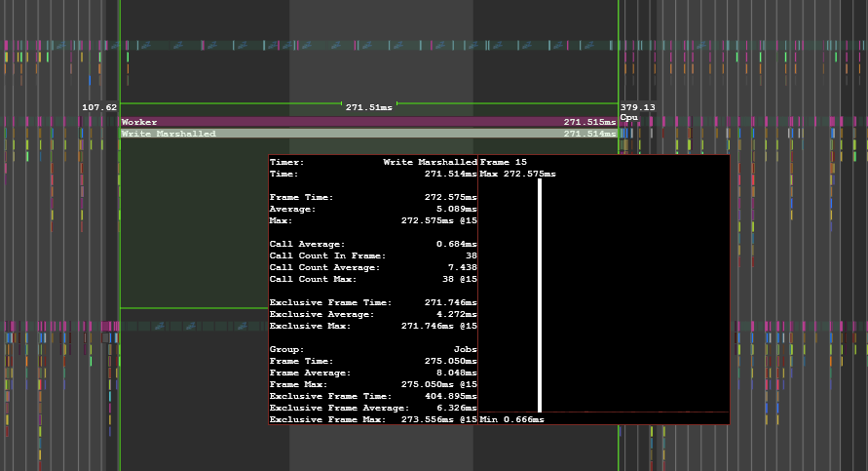
Task: Select the purple Worker timer bar
Action: pyautogui.click(x=369, y=122)
